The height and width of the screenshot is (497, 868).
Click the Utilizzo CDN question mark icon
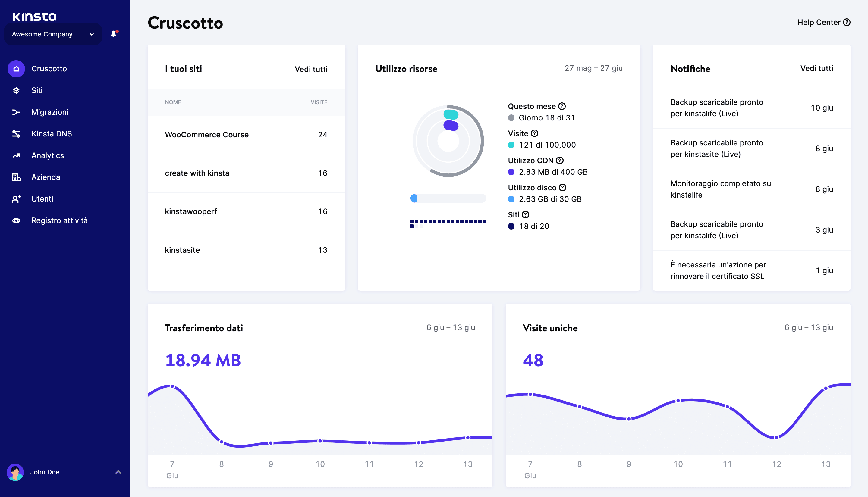559,161
